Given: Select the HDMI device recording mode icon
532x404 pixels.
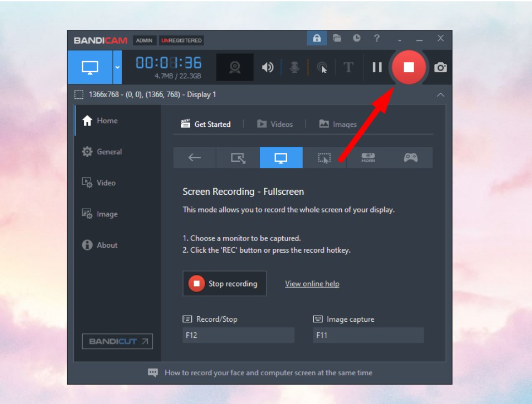Looking at the screenshot, I should pyautogui.click(x=368, y=157).
